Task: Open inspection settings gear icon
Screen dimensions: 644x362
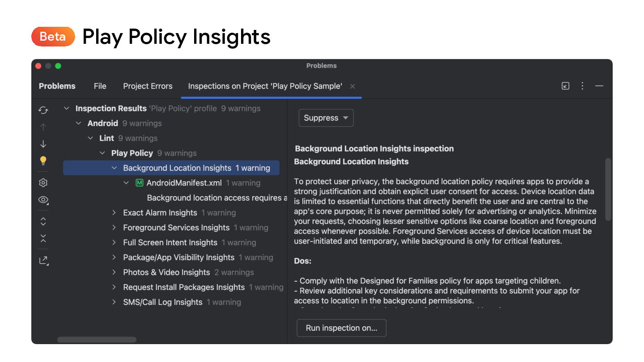Action: tap(43, 183)
